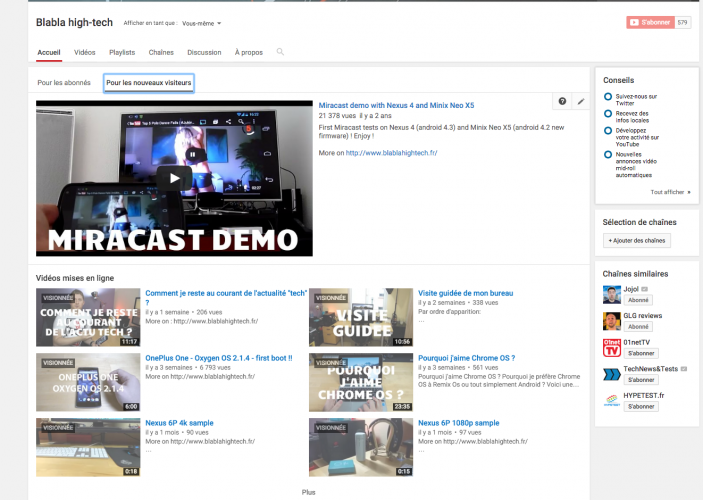This screenshot has width=703, height=500.
Task: Click the pencil edit icon
Action: (x=581, y=101)
